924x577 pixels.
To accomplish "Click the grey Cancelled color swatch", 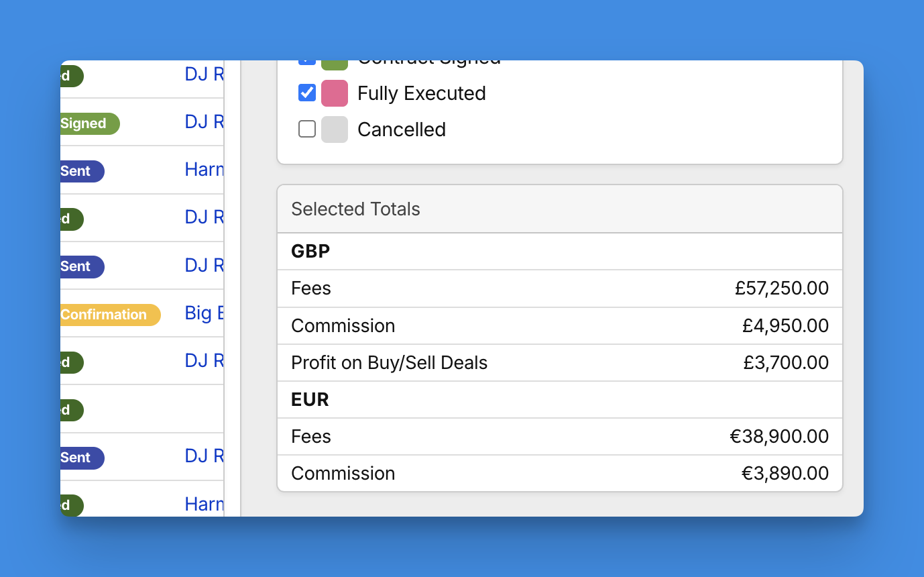I will coord(335,129).
